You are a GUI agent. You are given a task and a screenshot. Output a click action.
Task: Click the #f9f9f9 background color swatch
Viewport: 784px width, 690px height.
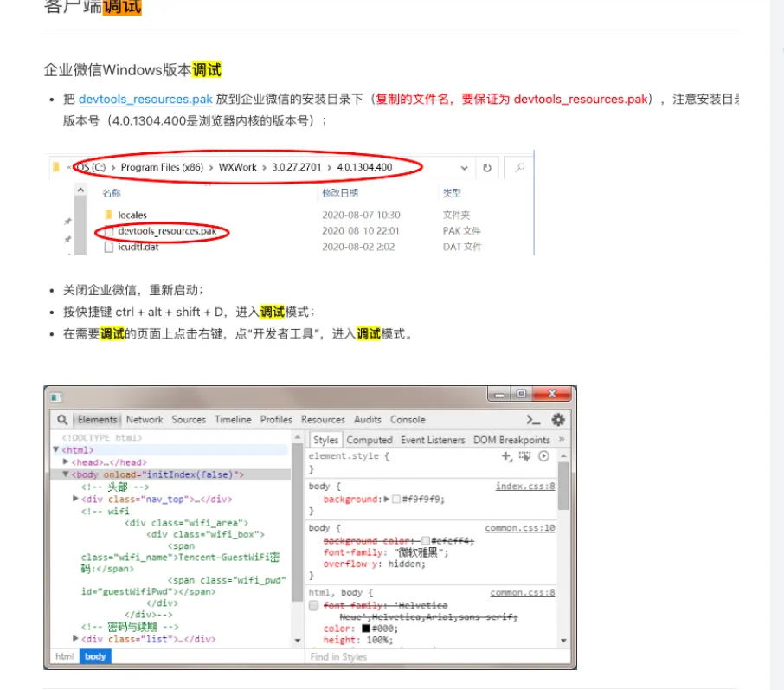coord(396,500)
